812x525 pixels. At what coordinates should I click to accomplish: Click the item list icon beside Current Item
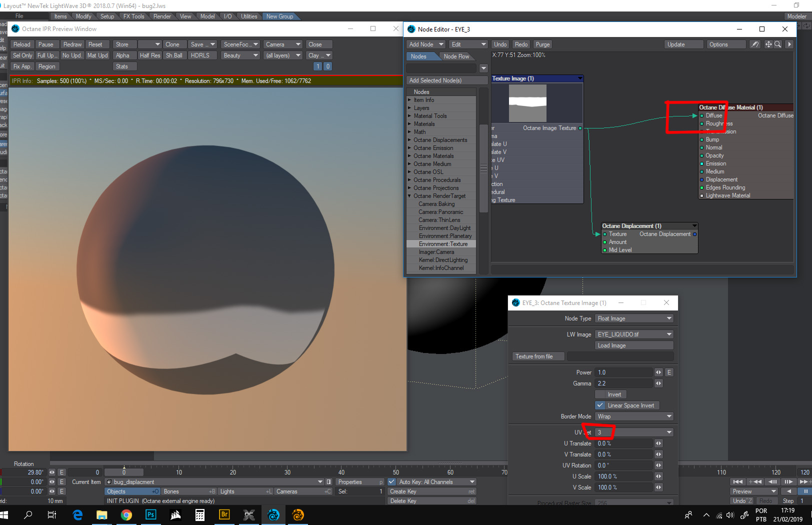coord(328,482)
